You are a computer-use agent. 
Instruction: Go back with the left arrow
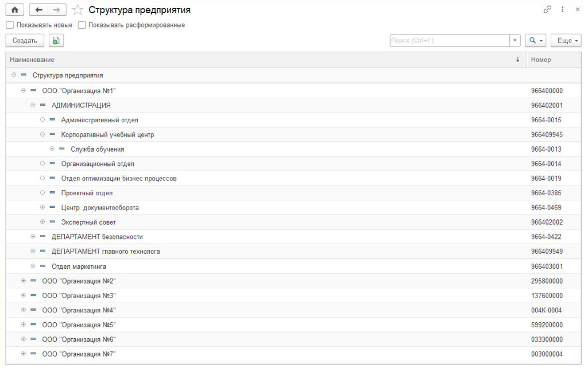click(40, 10)
